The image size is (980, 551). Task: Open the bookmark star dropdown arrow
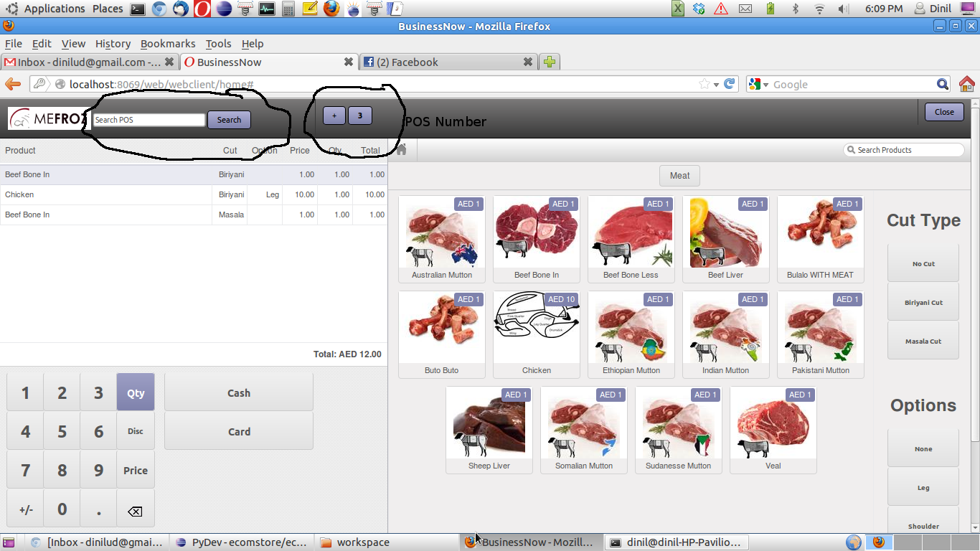coord(716,85)
